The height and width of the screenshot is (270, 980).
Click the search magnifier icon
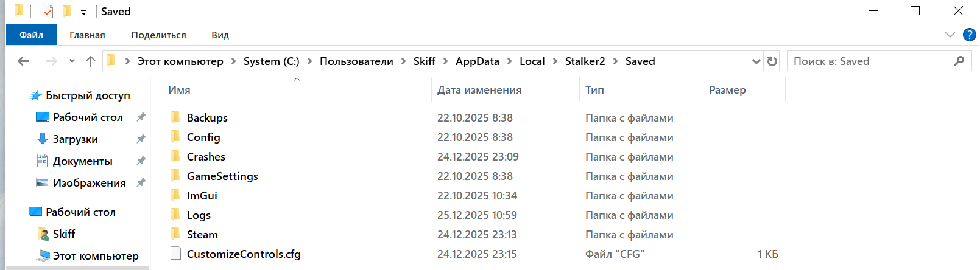tap(959, 61)
